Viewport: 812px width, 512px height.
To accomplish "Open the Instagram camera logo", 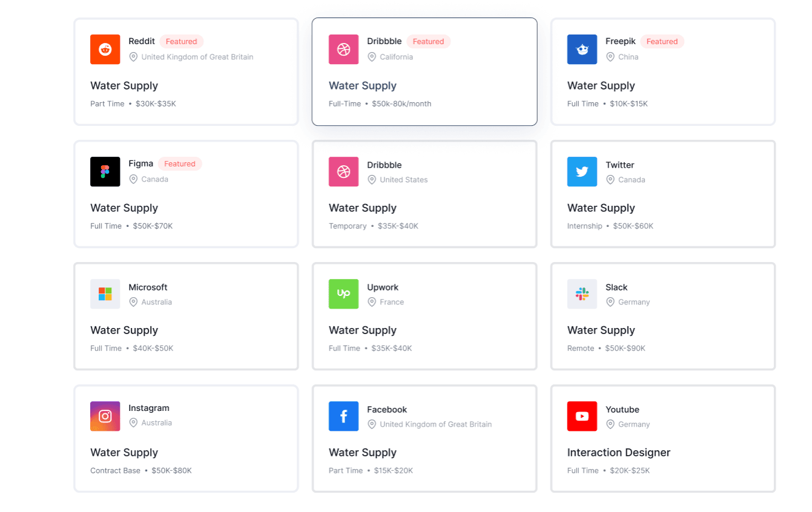I will click(105, 416).
